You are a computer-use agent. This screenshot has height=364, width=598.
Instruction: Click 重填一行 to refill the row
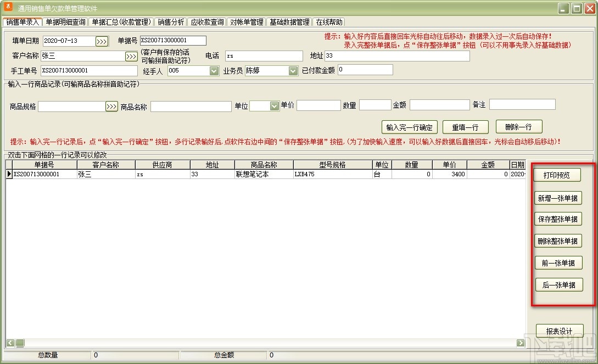click(x=465, y=126)
